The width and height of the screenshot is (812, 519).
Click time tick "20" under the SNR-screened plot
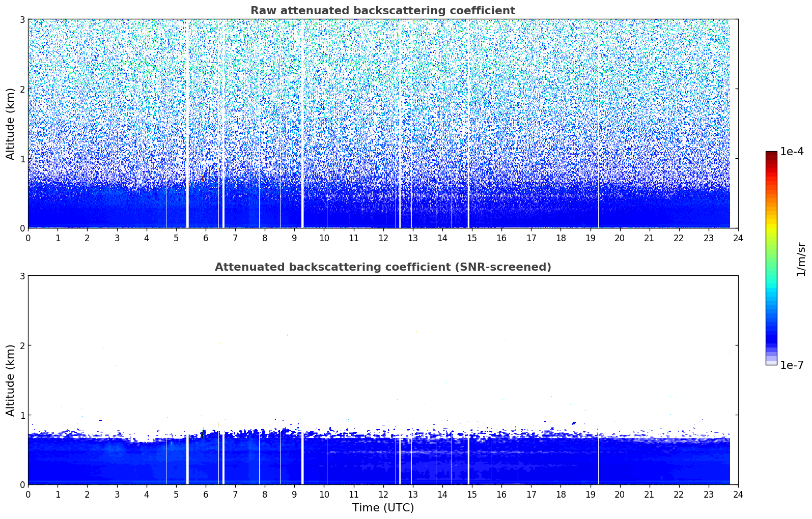[x=620, y=494]
